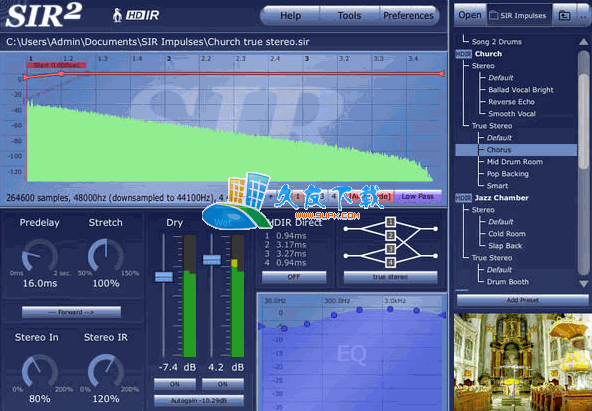
Task: Click routing node 4 in the diagram
Action: pos(390,262)
